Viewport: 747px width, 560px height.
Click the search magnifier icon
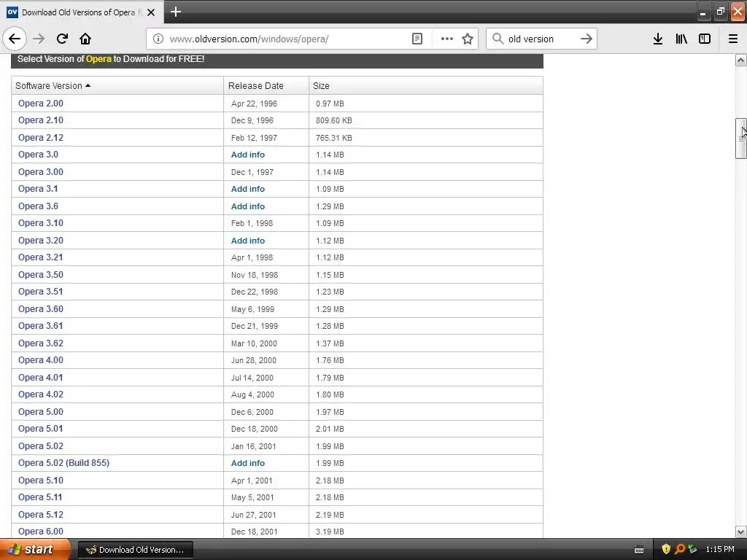498,39
